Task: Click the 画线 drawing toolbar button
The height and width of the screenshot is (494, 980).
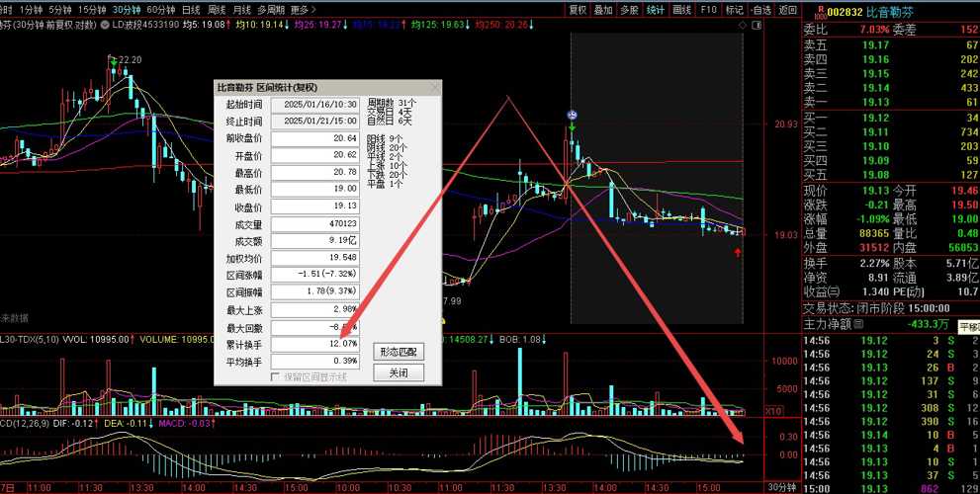Action: pyautogui.click(x=682, y=10)
